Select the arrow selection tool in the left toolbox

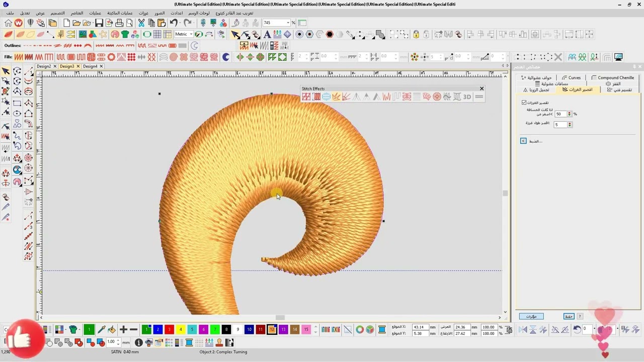coord(6,71)
